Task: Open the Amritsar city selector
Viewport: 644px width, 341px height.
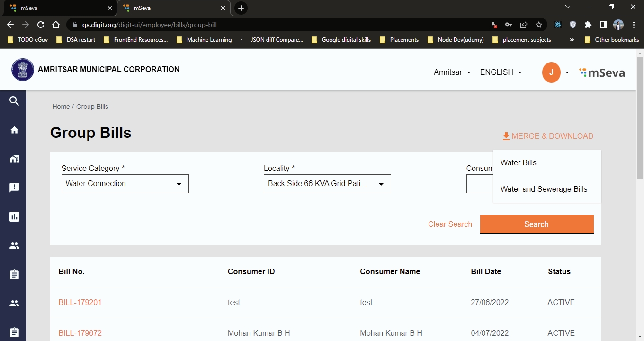Action: 452,72
